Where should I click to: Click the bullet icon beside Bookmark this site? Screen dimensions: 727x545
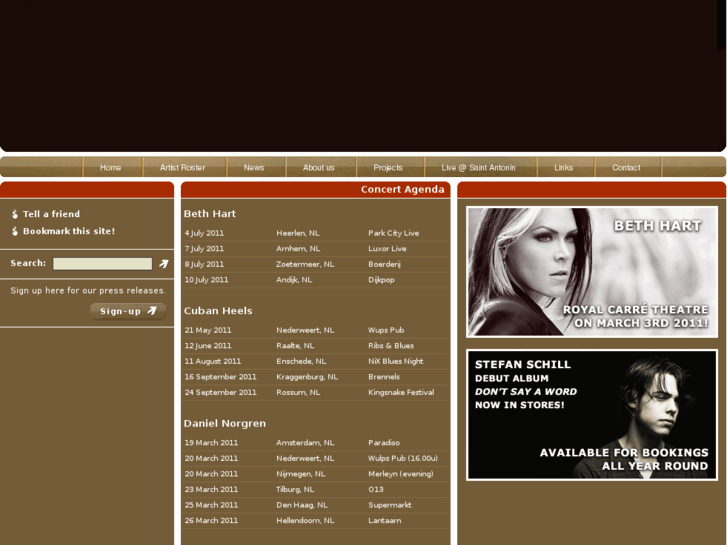[x=15, y=231]
